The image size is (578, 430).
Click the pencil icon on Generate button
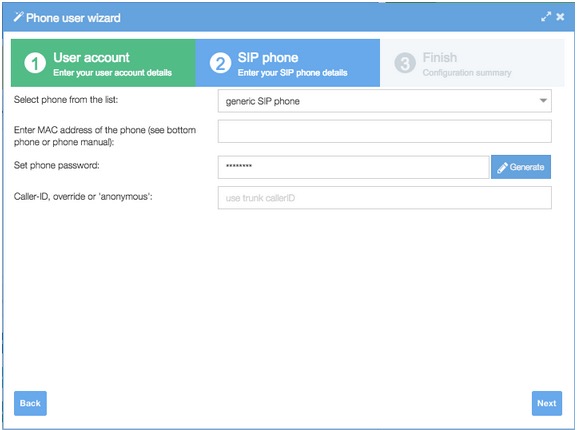(x=502, y=168)
